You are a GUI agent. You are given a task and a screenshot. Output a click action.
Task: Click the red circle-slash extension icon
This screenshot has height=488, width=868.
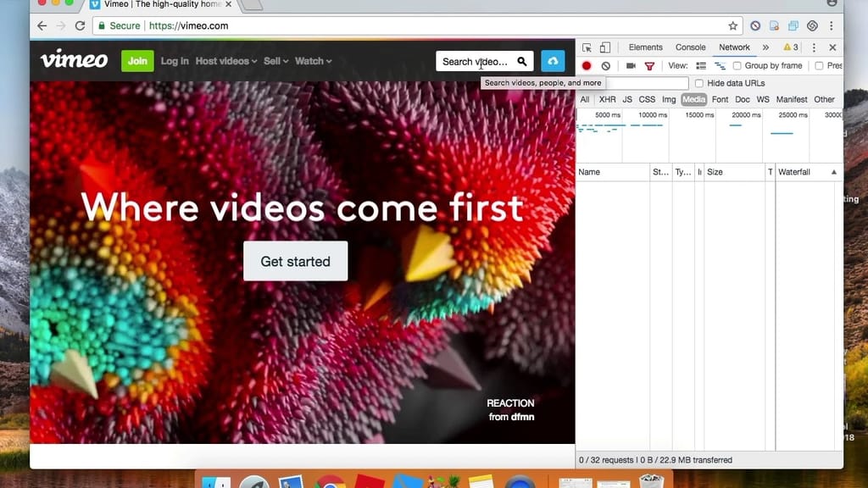point(755,26)
